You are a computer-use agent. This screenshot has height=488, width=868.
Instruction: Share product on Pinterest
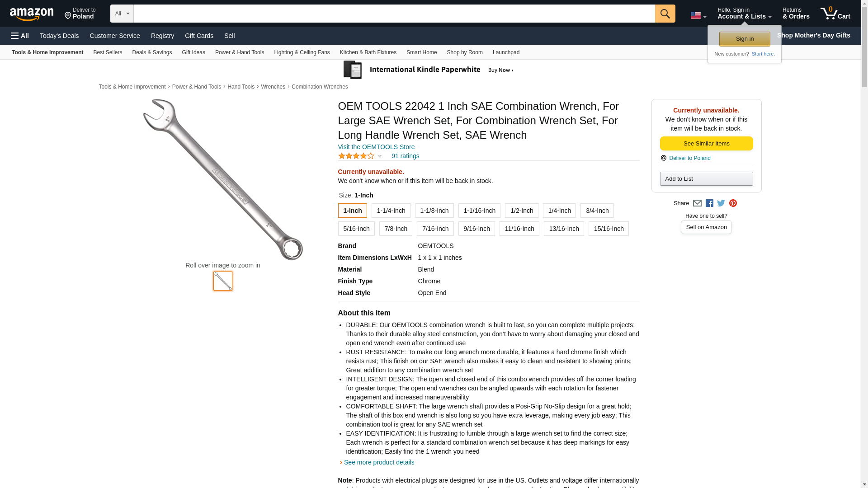[x=733, y=203]
